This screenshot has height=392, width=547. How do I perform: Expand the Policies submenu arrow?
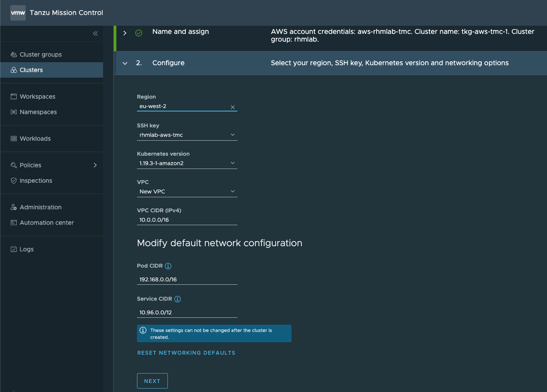click(95, 165)
